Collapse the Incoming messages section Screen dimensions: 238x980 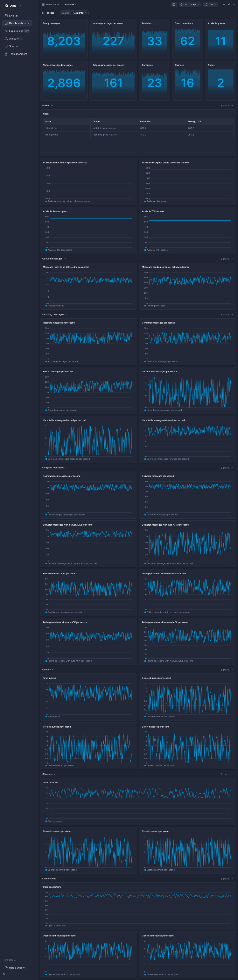pos(55,315)
